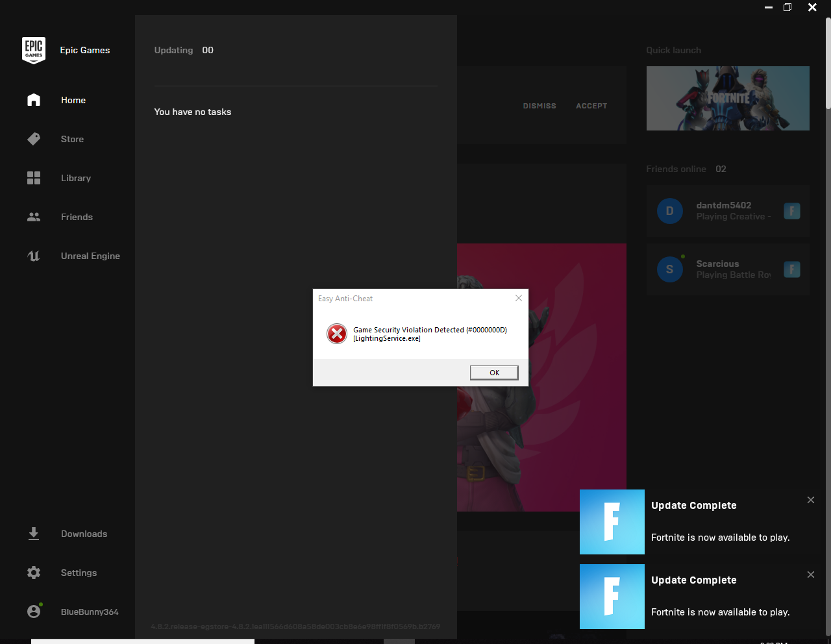The height and width of the screenshot is (644, 831).
Task: Open the BlueBunny364 account name
Action: coord(90,612)
